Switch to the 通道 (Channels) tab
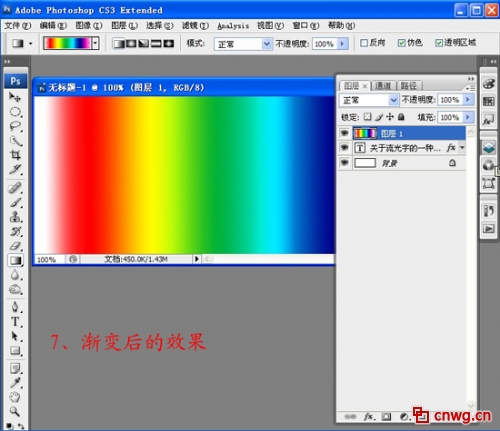 383,86
